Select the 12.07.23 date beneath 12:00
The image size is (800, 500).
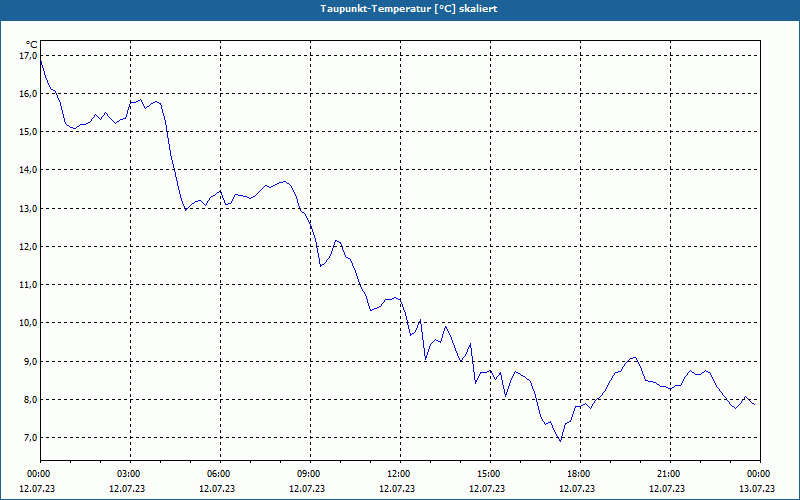[x=397, y=488]
